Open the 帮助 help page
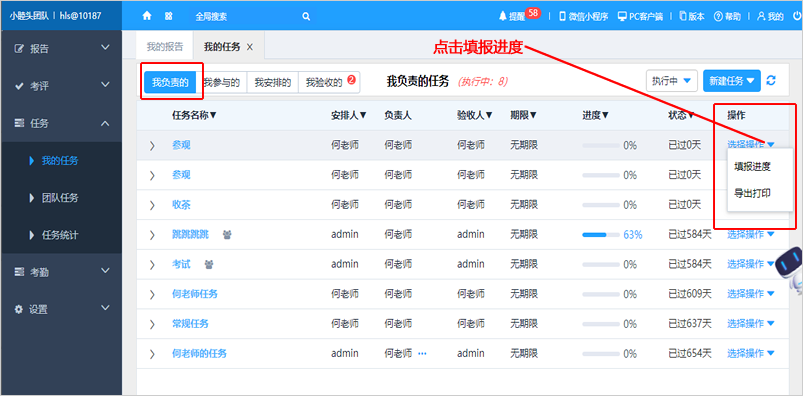 pyautogui.click(x=727, y=16)
